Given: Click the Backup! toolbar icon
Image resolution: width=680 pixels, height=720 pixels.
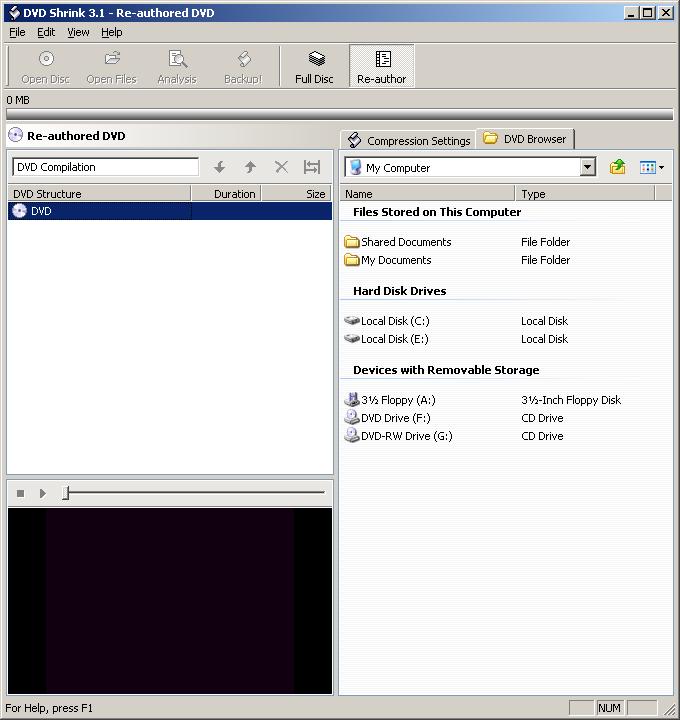Looking at the screenshot, I should click(243, 67).
